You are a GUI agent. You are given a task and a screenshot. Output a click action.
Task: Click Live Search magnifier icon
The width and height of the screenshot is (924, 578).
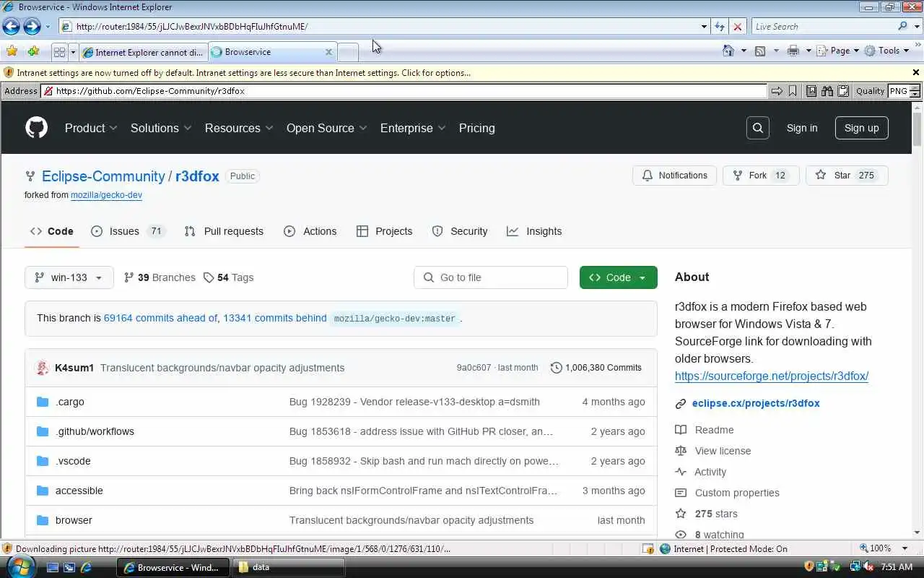coord(902,27)
